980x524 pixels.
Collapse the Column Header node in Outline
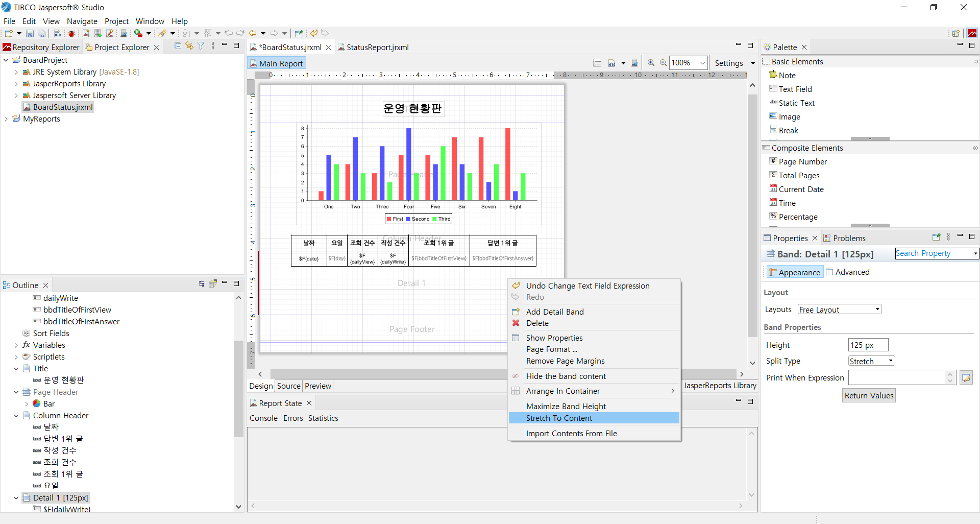(16, 416)
